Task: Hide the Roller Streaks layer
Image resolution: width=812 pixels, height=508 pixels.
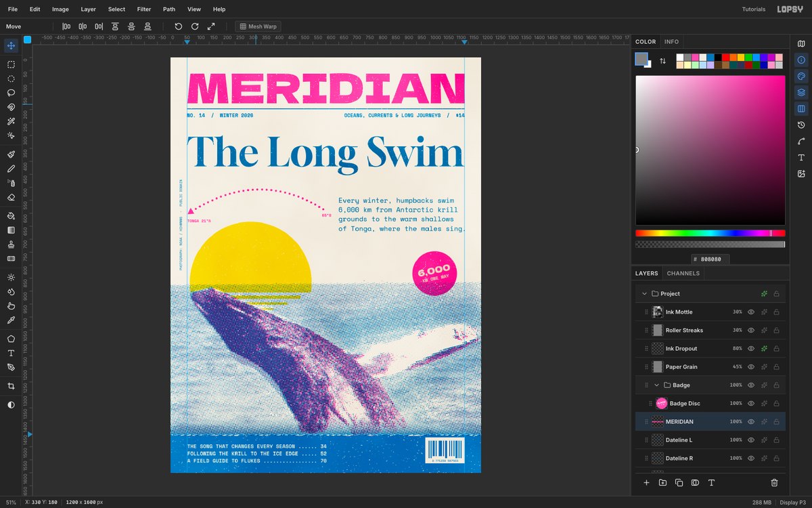Action: 750,331
